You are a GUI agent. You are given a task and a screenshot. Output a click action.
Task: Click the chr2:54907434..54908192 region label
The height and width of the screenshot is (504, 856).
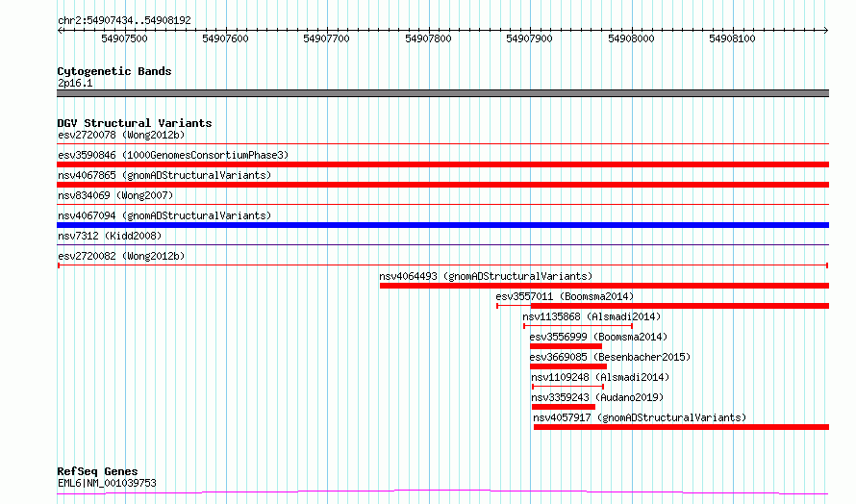124,21
